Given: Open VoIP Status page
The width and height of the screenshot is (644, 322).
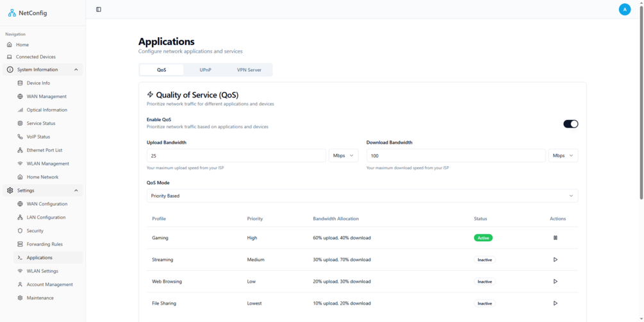Looking at the screenshot, I should click(x=38, y=137).
